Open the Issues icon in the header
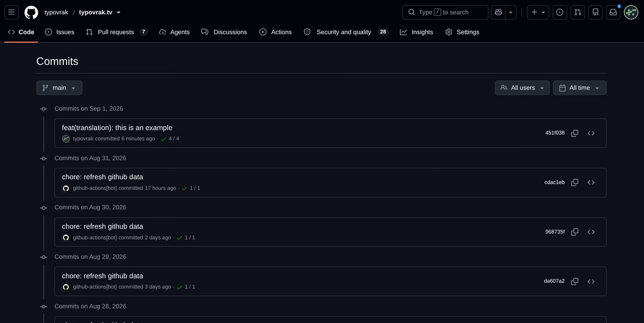 point(560,12)
